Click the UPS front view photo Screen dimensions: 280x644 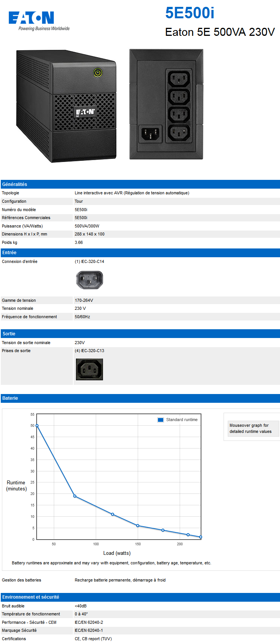pos(66,106)
